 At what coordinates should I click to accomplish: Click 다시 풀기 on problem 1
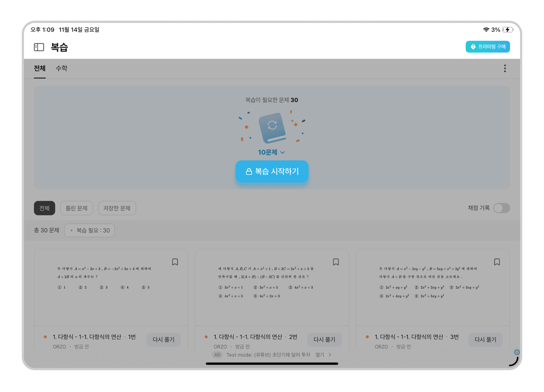(164, 339)
